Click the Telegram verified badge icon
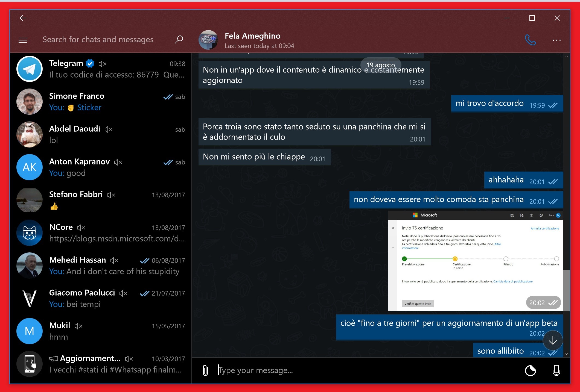580x392 pixels. 90,64
